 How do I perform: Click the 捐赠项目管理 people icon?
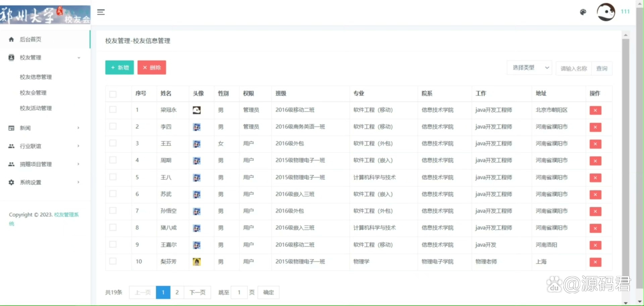tap(11, 164)
